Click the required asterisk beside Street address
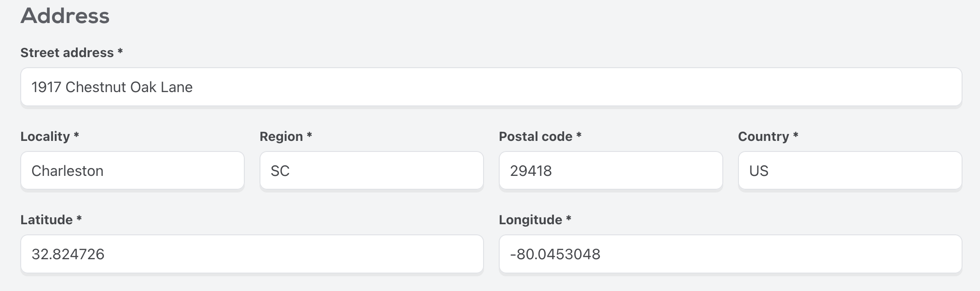 click(x=120, y=52)
